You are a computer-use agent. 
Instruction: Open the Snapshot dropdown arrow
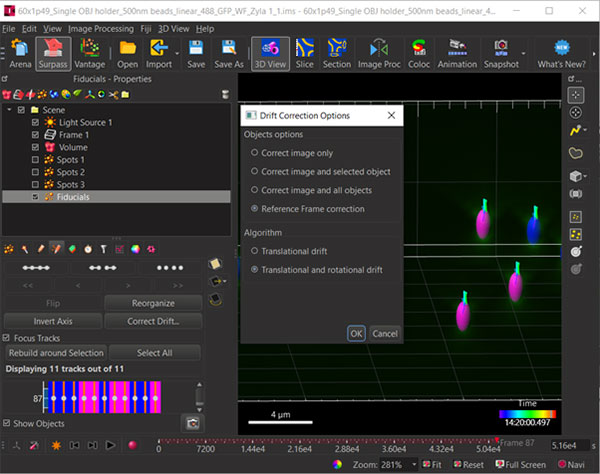(x=523, y=54)
